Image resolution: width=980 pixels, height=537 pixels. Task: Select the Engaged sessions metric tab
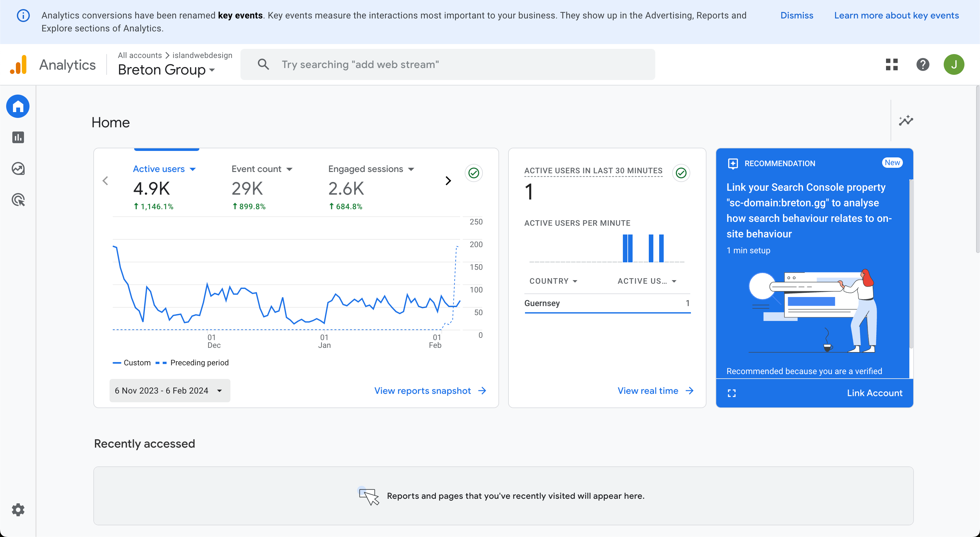coord(365,169)
